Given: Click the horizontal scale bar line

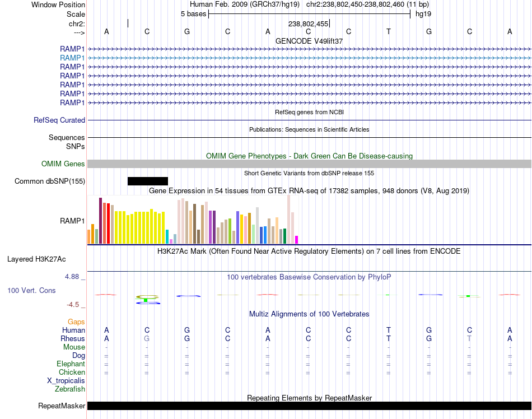Looking at the screenshot, I should tap(310, 14).
